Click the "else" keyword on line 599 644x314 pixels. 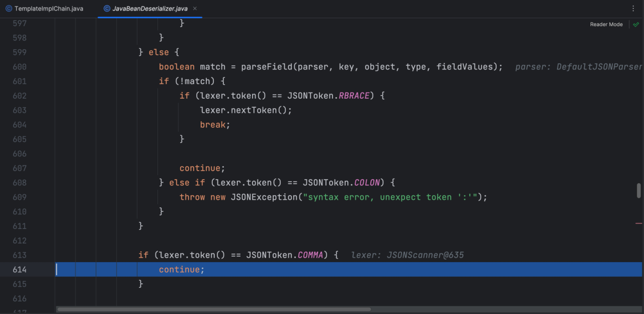(x=159, y=52)
